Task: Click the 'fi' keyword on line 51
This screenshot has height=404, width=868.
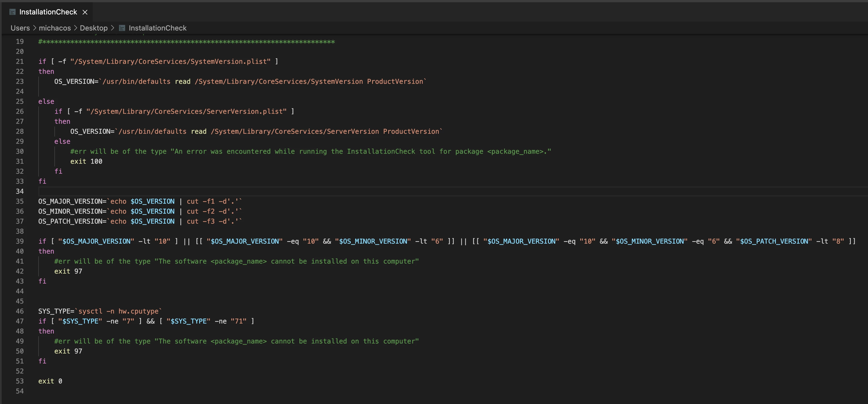Action: click(x=42, y=361)
